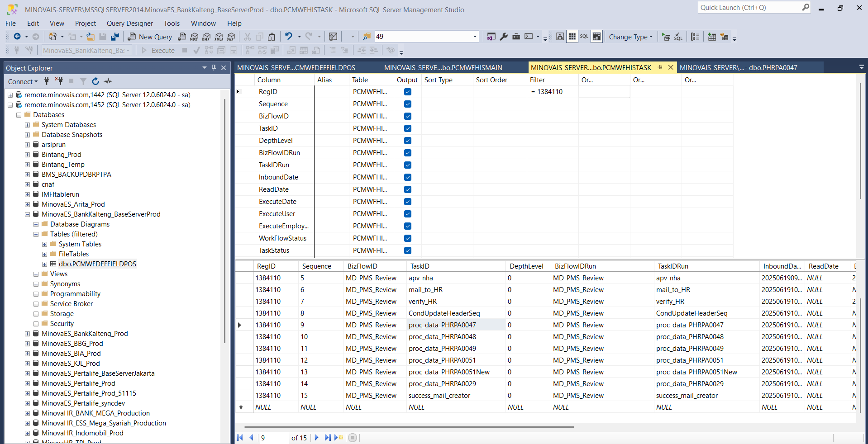Screen dimensions: 868x444
Task: Open the Activity Monitor icon in Object Explorer
Action: pos(108,81)
